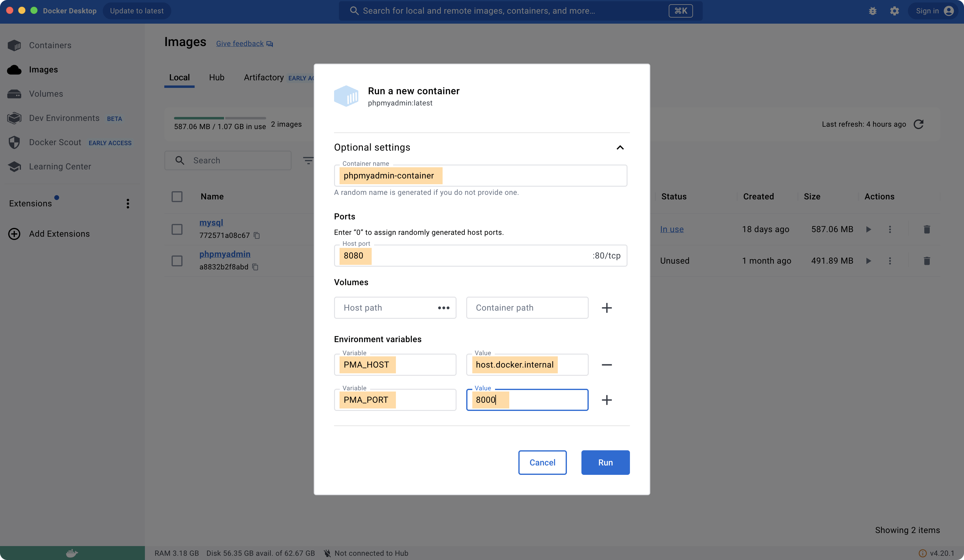
Task: Focus the Container path field
Action: click(x=527, y=308)
